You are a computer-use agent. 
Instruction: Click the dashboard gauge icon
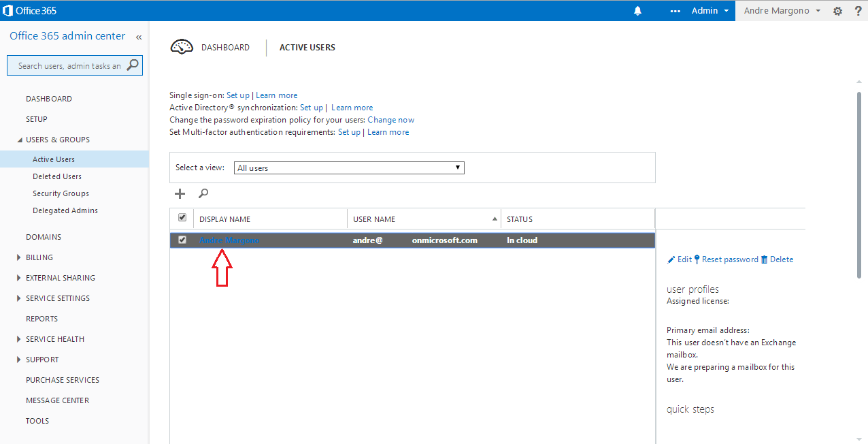coord(182,47)
